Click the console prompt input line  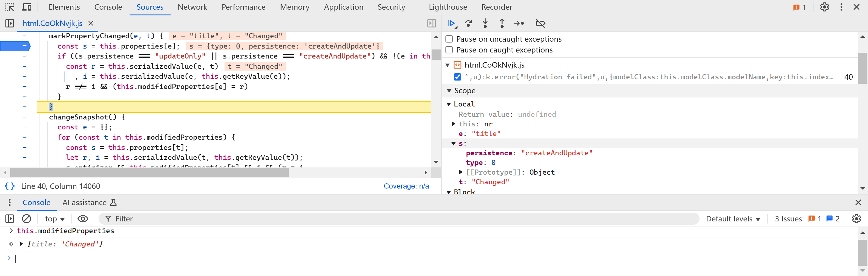[428, 259]
